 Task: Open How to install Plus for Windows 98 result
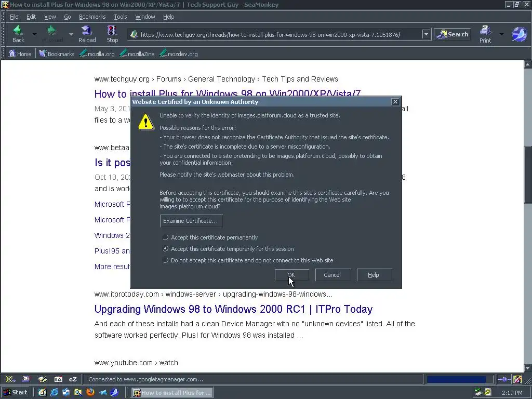coord(228,93)
